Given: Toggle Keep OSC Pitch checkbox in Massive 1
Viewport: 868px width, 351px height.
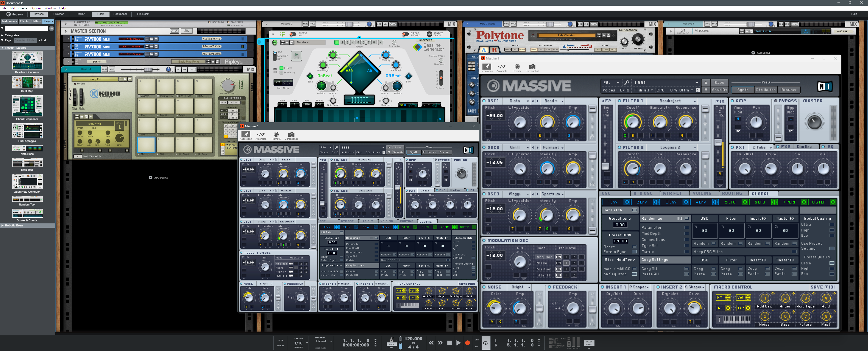Looking at the screenshot, I should pyautogui.click(x=794, y=252).
